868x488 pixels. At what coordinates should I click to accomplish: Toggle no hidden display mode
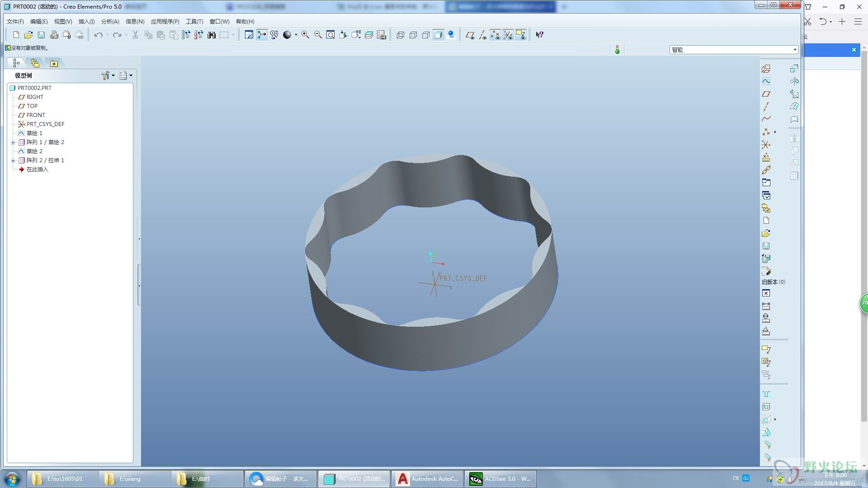[425, 35]
